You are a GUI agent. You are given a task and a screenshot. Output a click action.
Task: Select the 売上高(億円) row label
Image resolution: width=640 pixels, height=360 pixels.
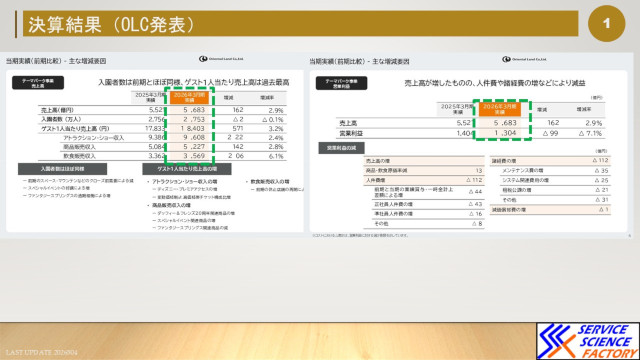[x=58, y=110]
